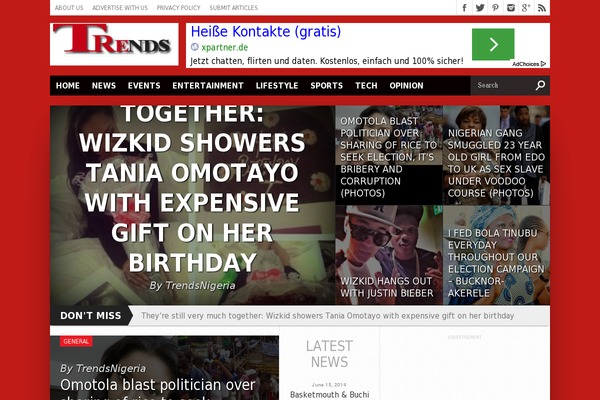The height and width of the screenshot is (400, 600).
Task: Click the search magnifier icon
Action: (x=540, y=85)
